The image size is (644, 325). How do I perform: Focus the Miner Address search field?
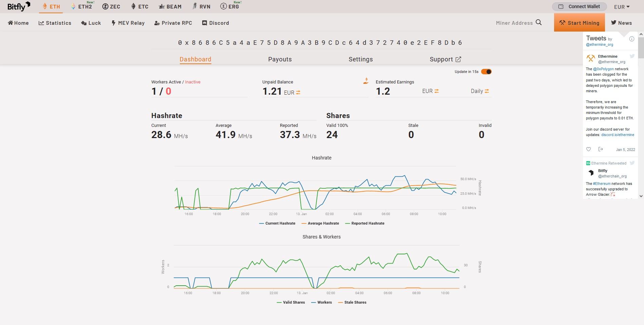(x=514, y=23)
